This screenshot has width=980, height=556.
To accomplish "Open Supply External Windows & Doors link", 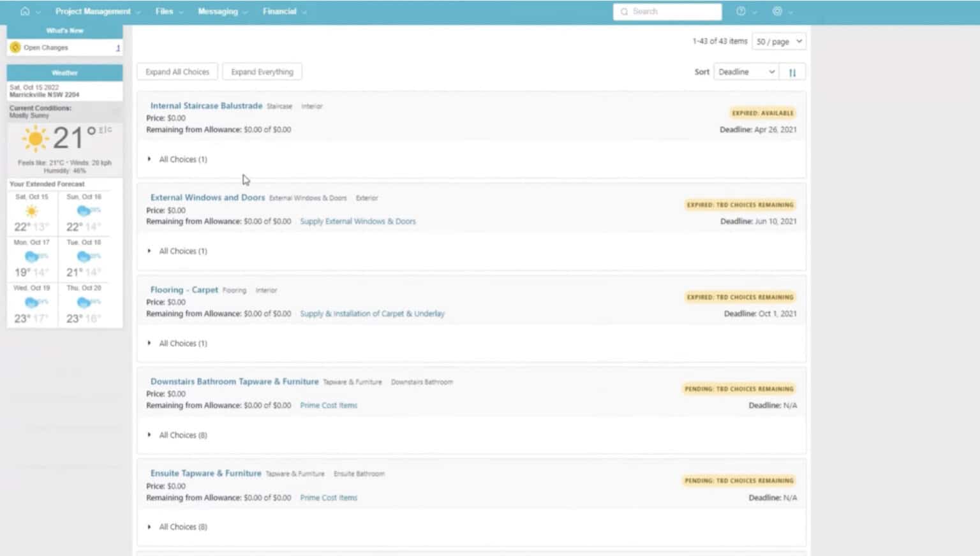I will click(x=358, y=221).
